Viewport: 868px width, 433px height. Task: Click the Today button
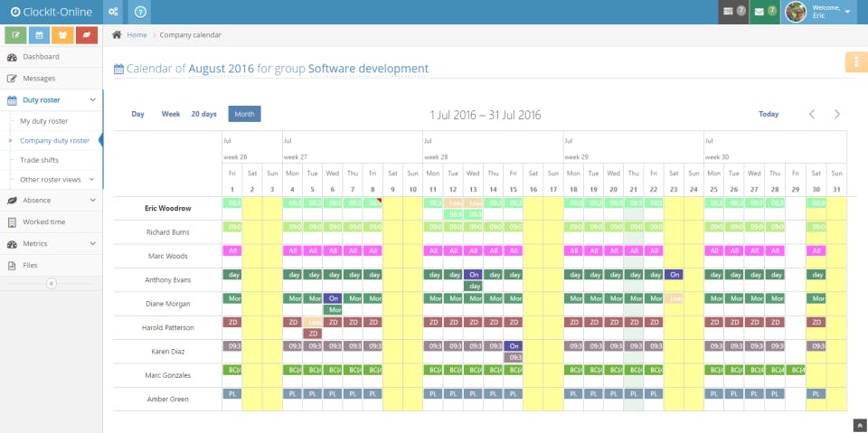click(x=769, y=114)
